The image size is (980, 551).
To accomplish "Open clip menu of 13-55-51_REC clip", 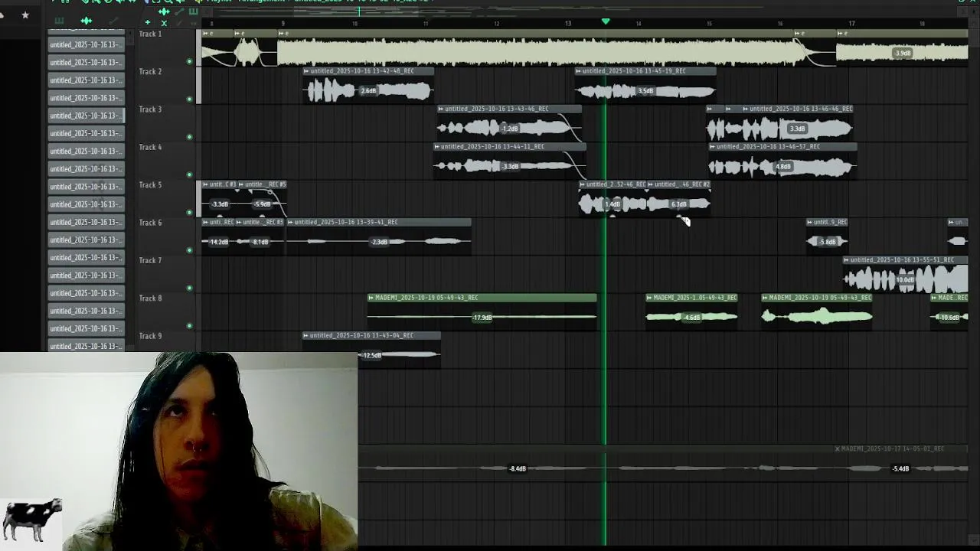I will 847,260.
